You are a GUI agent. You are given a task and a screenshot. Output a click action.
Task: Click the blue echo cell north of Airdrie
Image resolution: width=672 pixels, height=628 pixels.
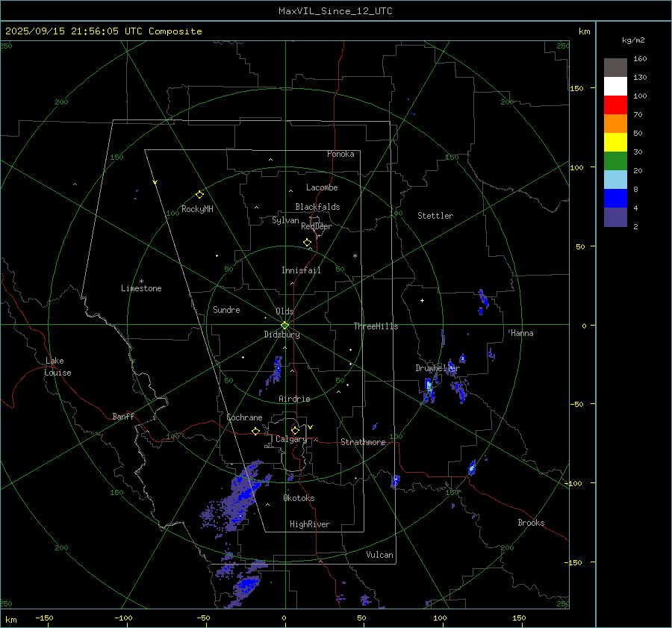(277, 370)
